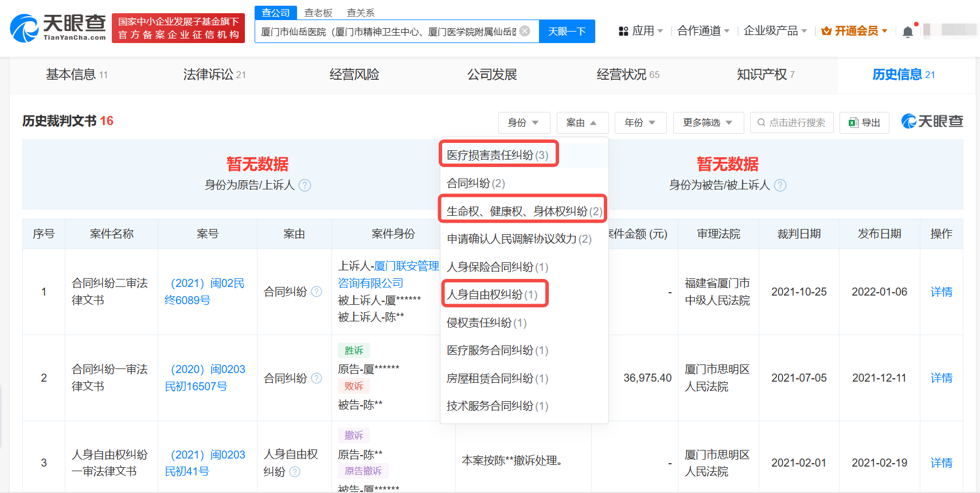Select 房屋租赁合同纠纷(1) option

[498, 378]
